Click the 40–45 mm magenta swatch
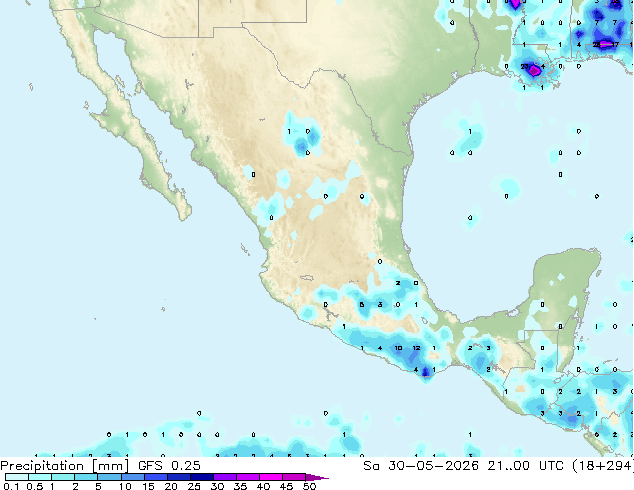Screen dimensions: 634x490 271,477
